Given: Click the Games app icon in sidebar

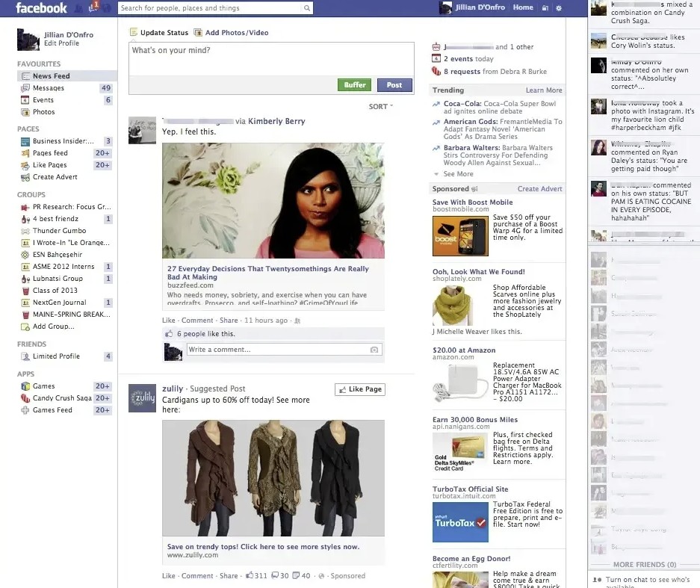Looking at the screenshot, I should [x=26, y=386].
